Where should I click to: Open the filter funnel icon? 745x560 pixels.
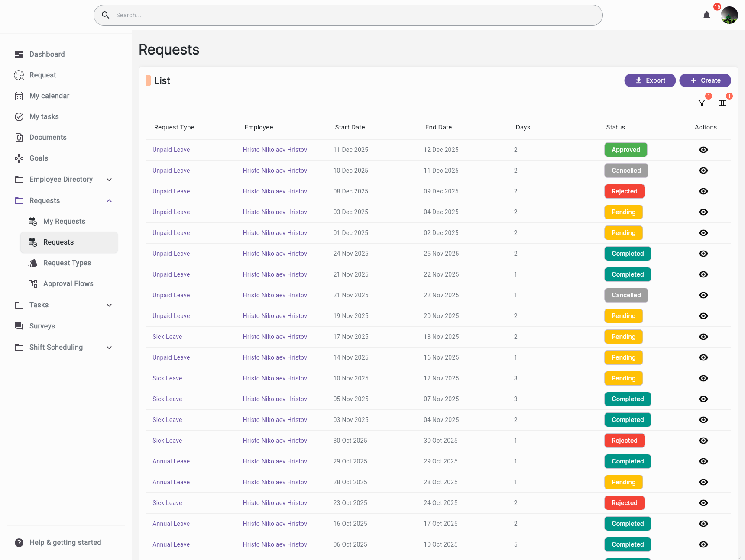point(702,103)
